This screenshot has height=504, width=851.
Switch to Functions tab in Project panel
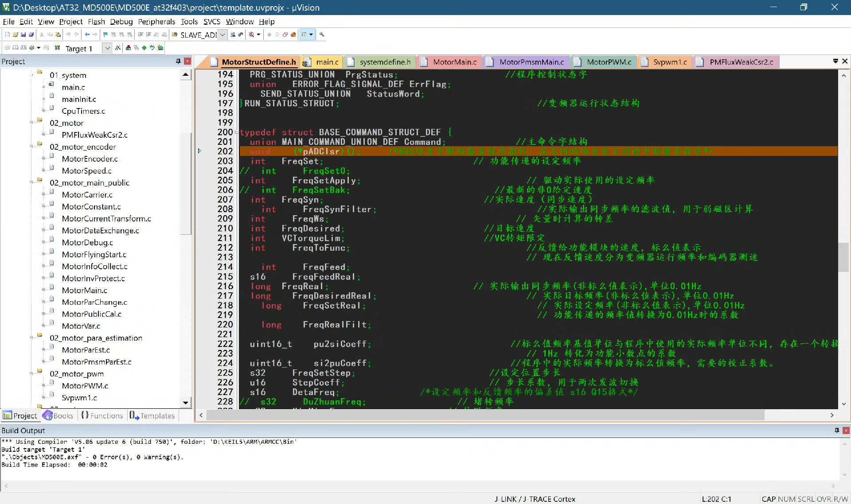(x=102, y=415)
